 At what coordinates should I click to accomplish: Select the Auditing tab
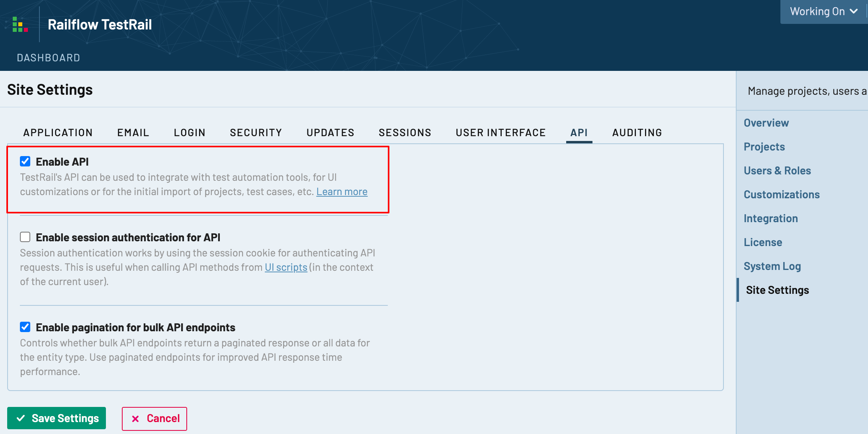pyautogui.click(x=637, y=133)
